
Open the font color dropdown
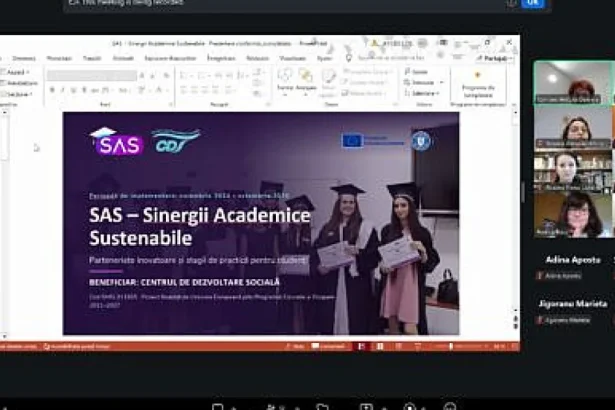pyautogui.click(x=161, y=90)
